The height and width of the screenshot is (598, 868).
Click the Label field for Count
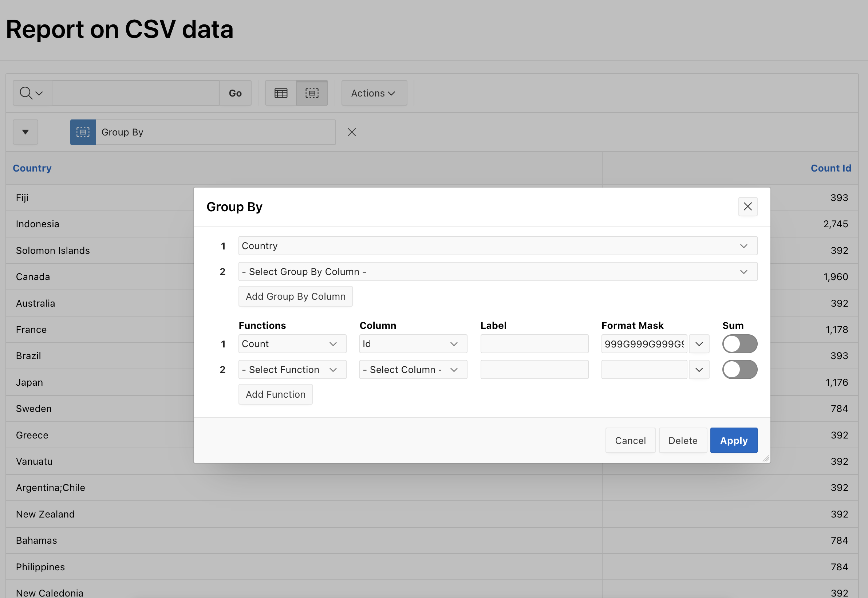534,344
